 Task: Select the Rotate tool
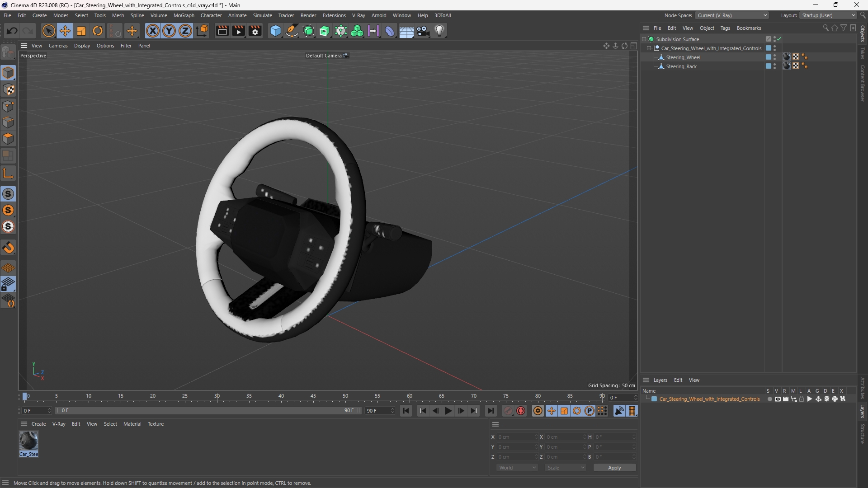[x=98, y=31]
